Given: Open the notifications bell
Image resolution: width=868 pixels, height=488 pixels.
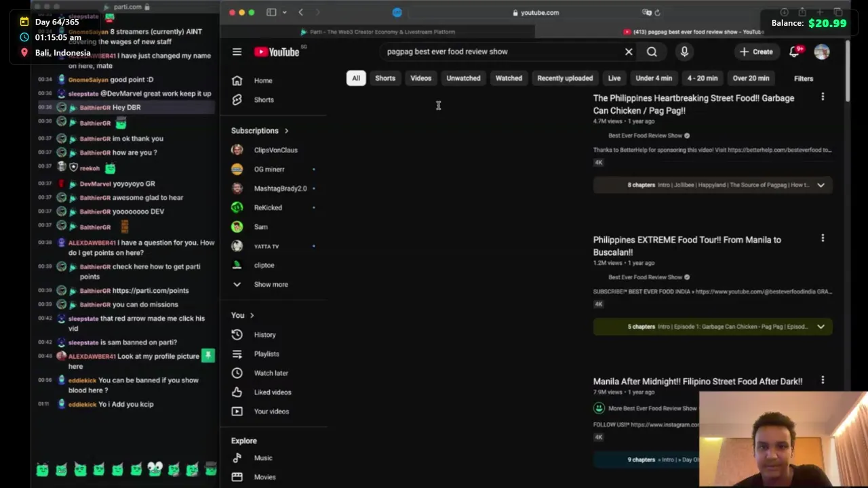Looking at the screenshot, I should (x=795, y=52).
